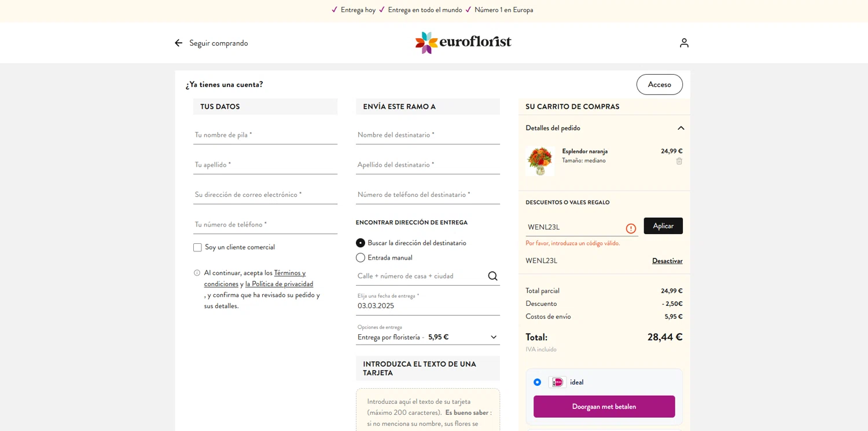Screen dimensions: 868x431
Task: Click the Número 1 en Europa banner text
Action: 504,10
